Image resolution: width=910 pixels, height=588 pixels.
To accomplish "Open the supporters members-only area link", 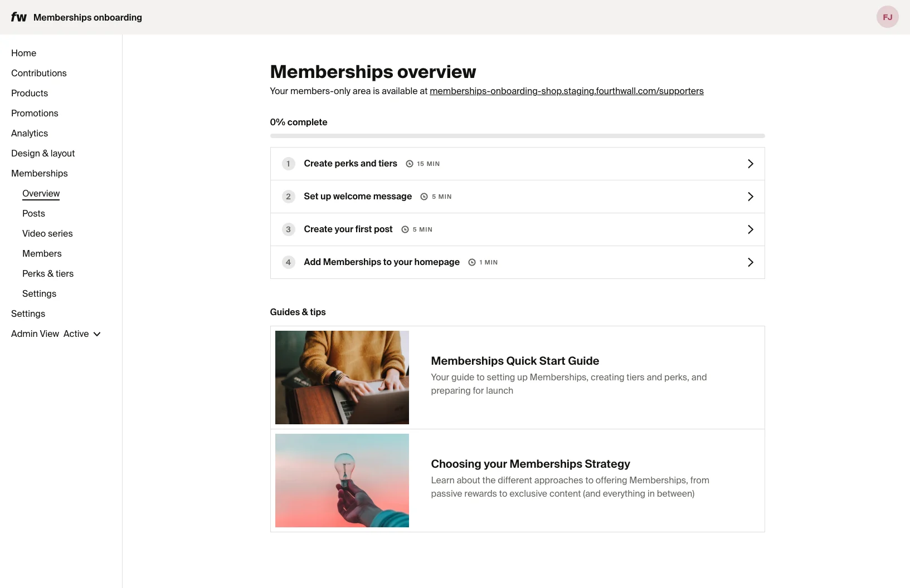I will (x=566, y=91).
